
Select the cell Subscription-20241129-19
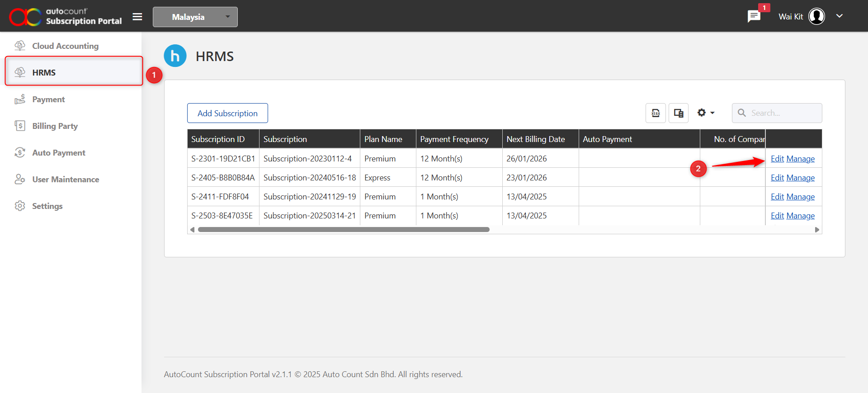click(x=310, y=197)
